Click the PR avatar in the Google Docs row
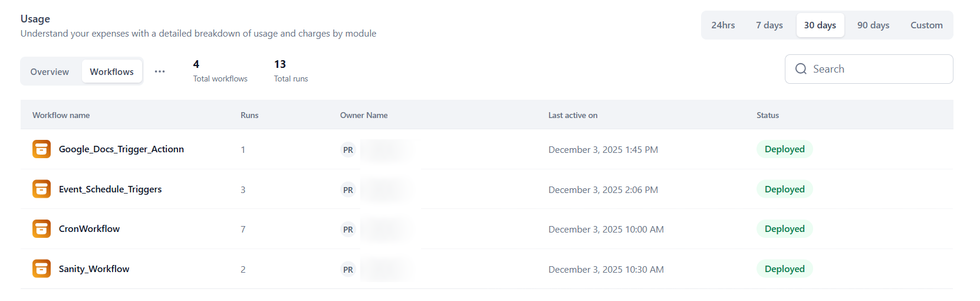 [348, 150]
